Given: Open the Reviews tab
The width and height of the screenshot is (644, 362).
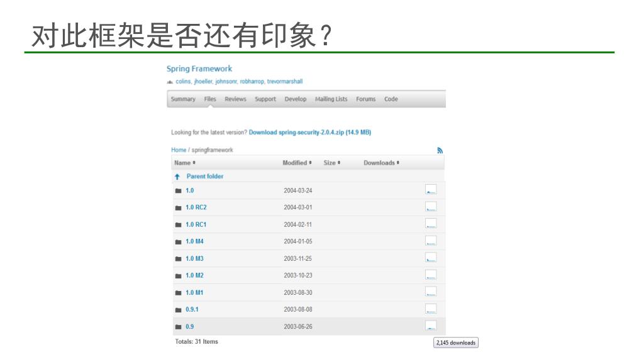Looking at the screenshot, I should click(x=235, y=99).
